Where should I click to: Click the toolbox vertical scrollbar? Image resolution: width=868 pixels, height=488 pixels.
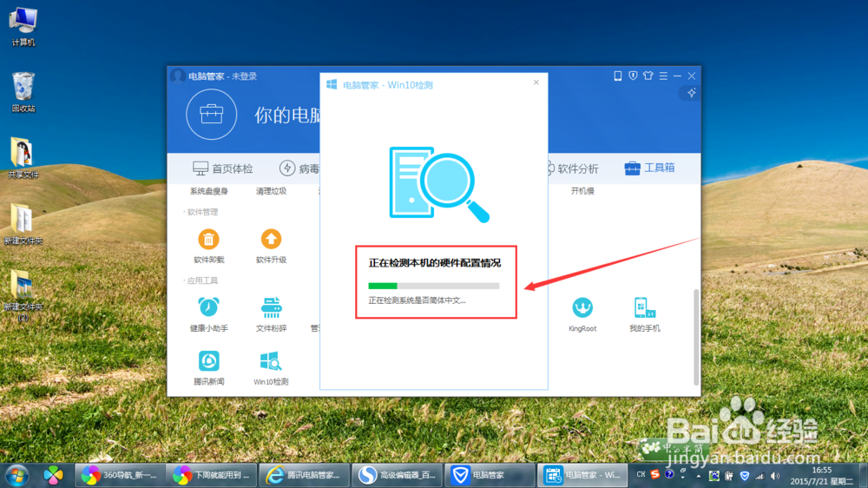696,337
